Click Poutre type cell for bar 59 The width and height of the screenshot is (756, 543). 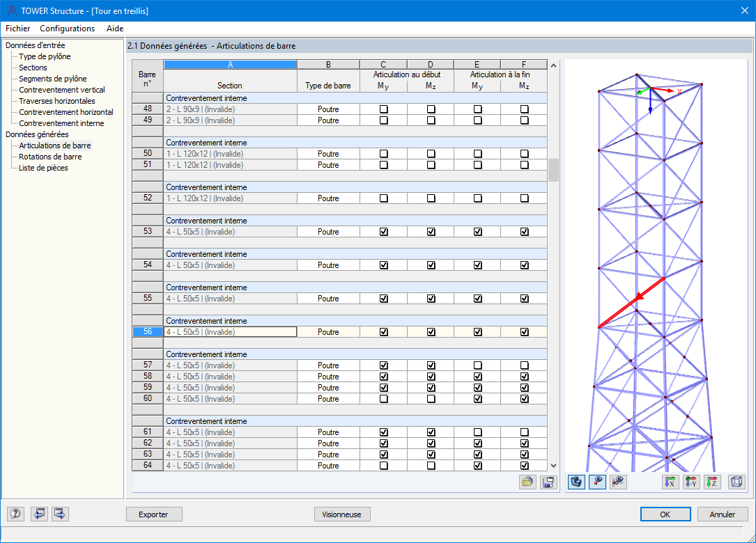coord(328,388)
